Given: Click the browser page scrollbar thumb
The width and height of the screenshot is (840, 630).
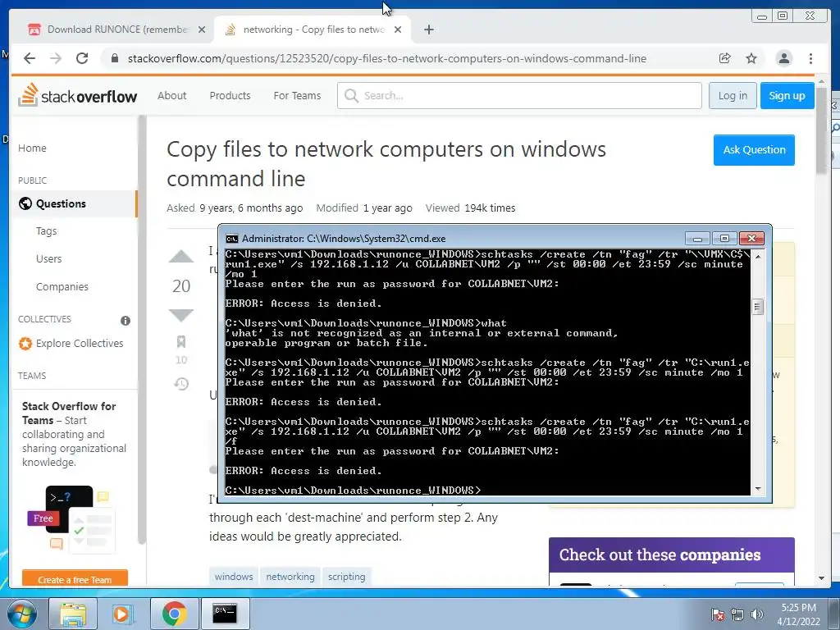Looking at the screenshot, I should pos(821,132).
